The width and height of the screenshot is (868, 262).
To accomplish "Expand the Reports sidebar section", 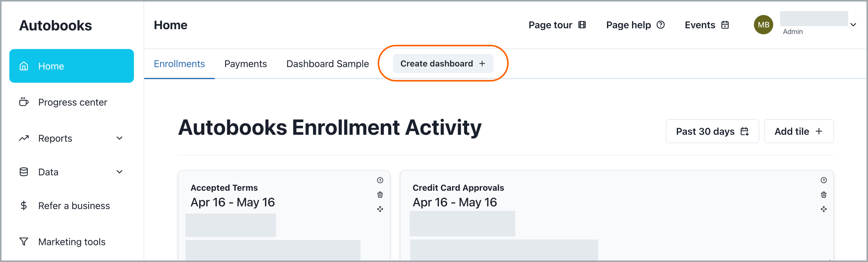I will tap(120, 138).
